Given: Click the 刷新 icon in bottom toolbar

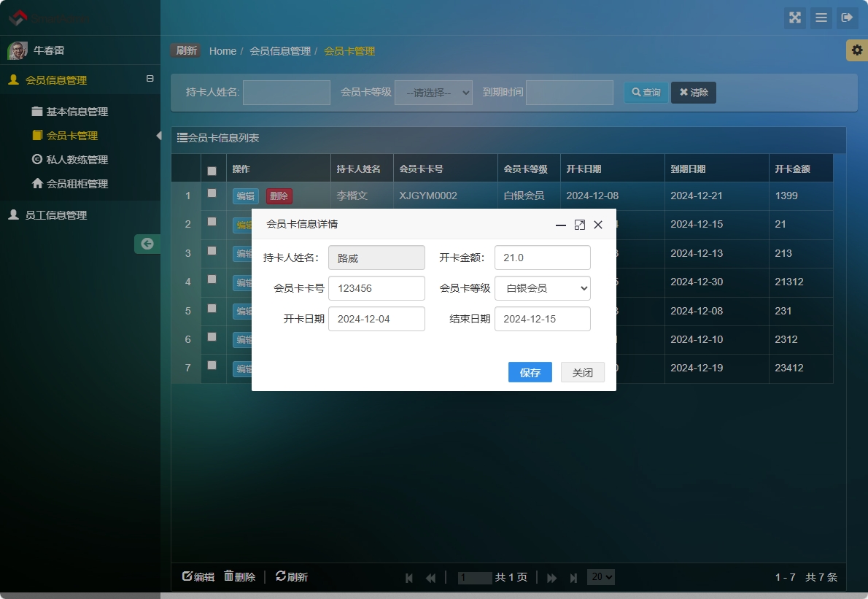Looking at the screenshot, I should tap(291, 576).
